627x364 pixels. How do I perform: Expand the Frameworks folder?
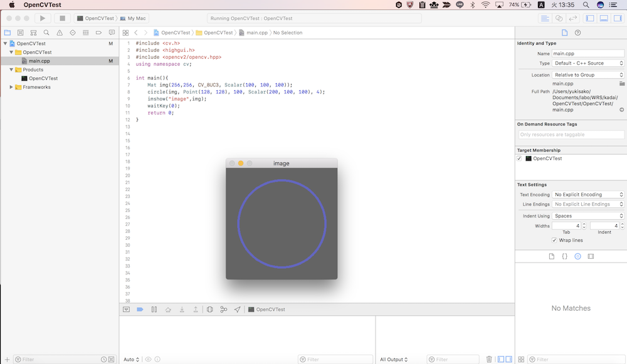pyautogui.click(x=11, y=87)
